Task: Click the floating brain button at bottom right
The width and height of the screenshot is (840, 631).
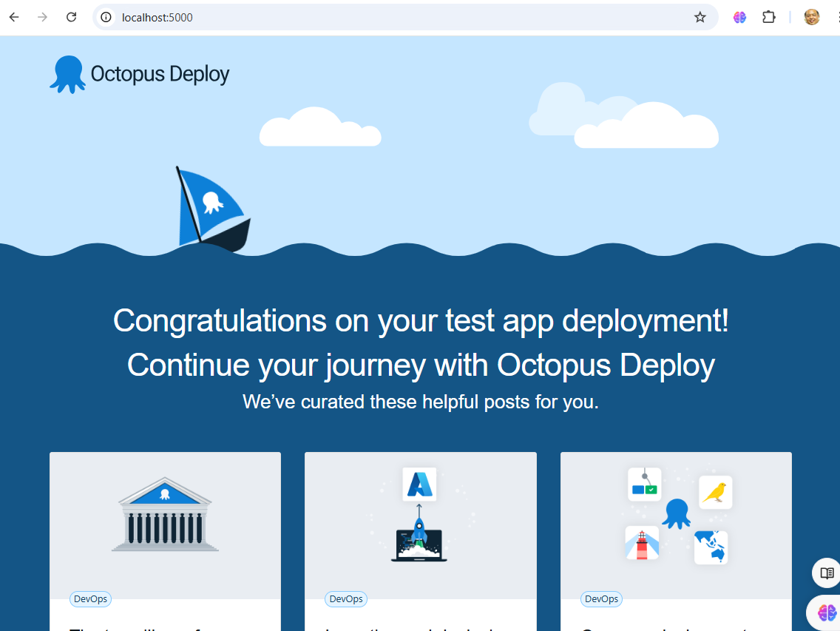Action: point(827,613)
